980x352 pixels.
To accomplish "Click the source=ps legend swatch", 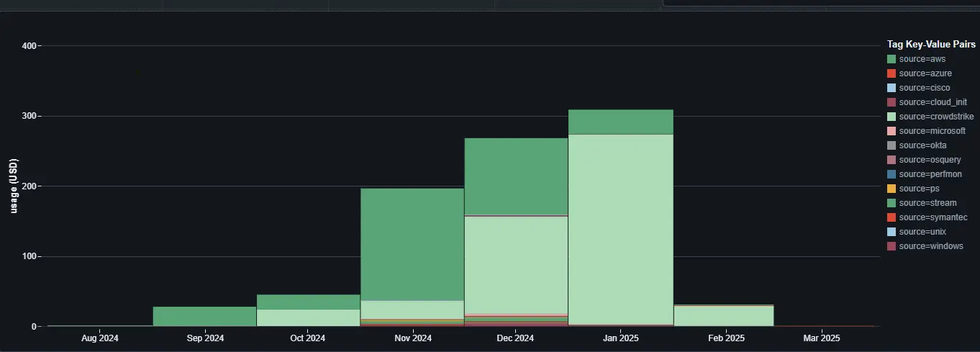I will (x=891, y=189).
